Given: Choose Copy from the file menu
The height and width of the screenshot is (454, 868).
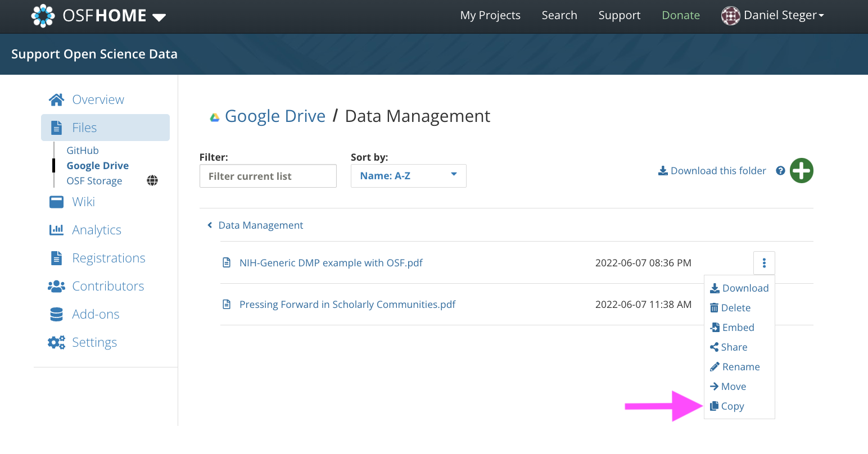Looking at the screenshot, I should (727, 406).
